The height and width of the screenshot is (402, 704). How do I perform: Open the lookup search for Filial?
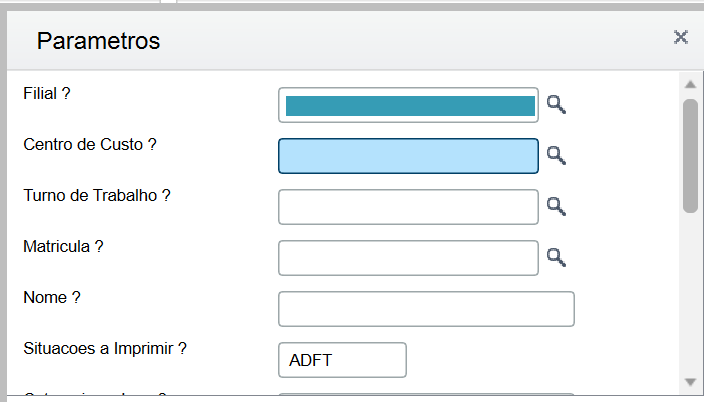point(556,105)
